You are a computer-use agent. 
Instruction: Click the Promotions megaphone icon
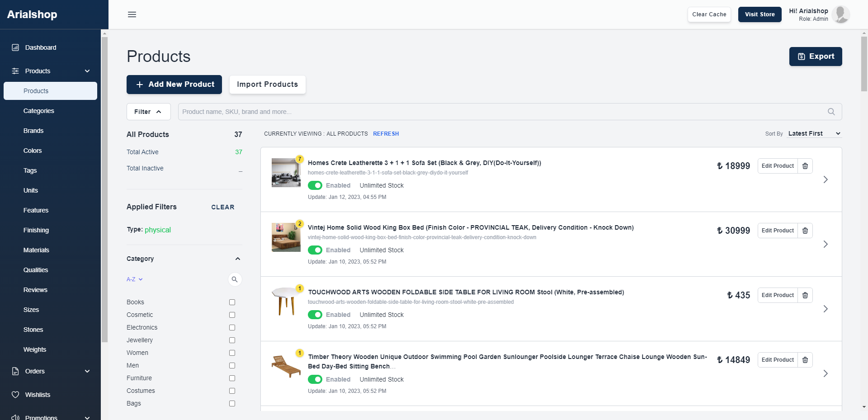click(15, 417)
